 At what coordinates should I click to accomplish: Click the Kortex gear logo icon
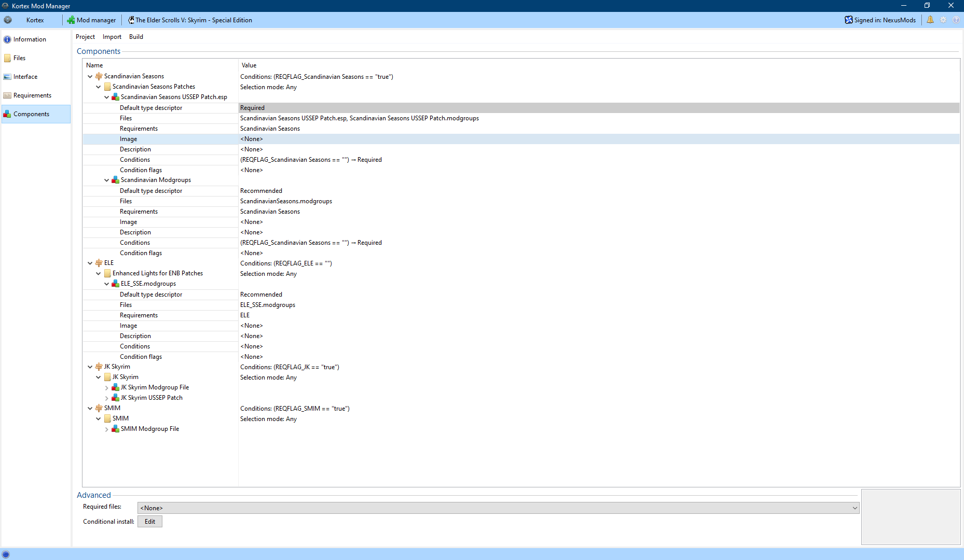click(x=8, y=20)
